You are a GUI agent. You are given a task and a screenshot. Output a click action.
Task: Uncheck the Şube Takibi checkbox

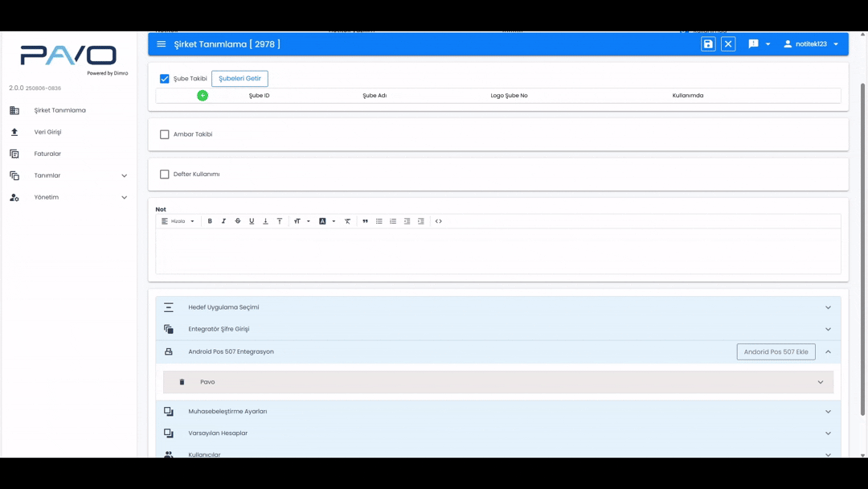point(165,79)
